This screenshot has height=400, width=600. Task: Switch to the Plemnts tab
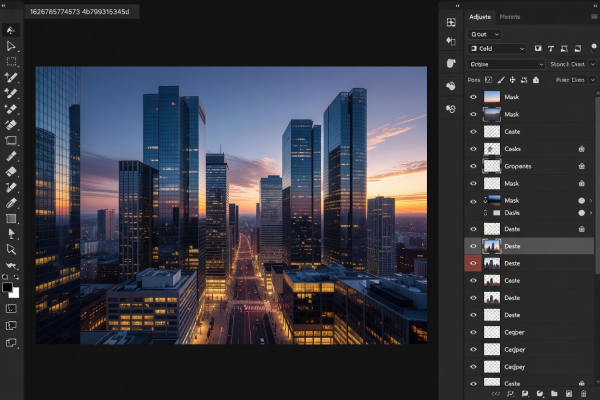[x=510, y=17]
